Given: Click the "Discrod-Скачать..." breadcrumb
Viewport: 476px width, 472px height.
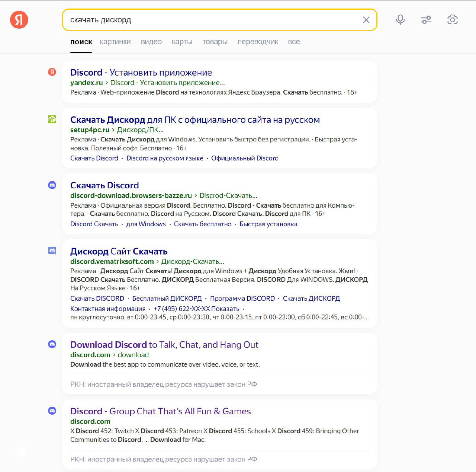Looking at the screenshot, I should click(x=228, y=195).
